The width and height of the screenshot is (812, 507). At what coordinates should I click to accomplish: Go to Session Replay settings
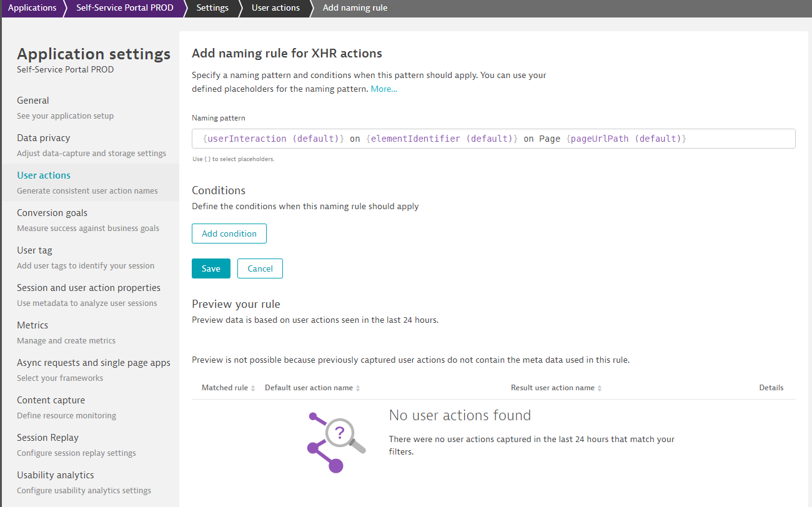pyautogui.click(x=47, y=438)
